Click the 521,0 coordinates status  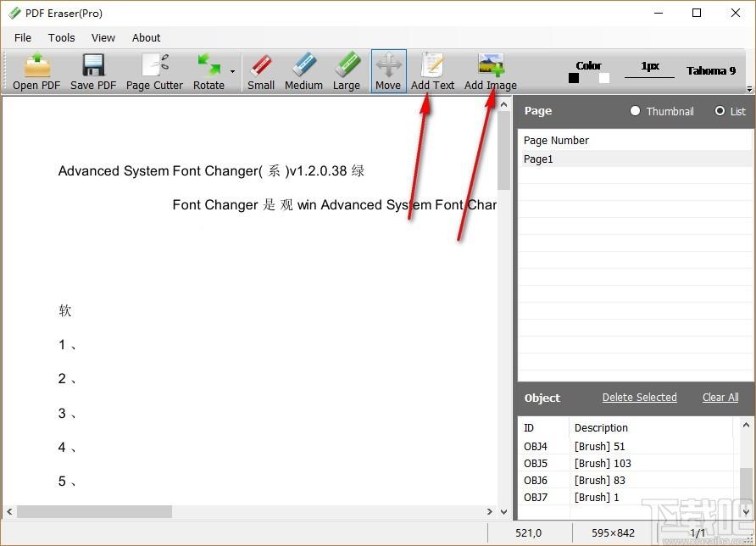pos(528,533)
